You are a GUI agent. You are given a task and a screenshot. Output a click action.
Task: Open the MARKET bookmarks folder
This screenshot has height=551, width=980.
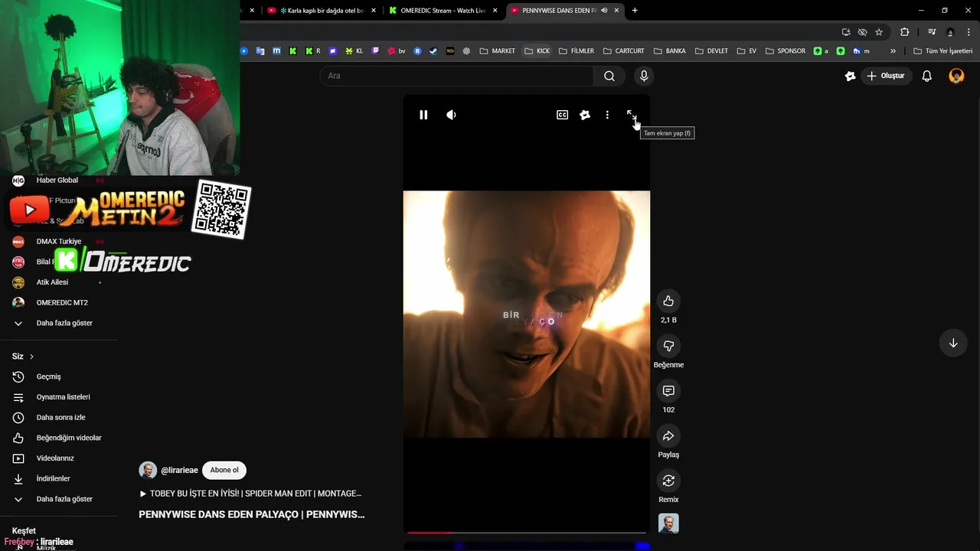tap(497, 51)
